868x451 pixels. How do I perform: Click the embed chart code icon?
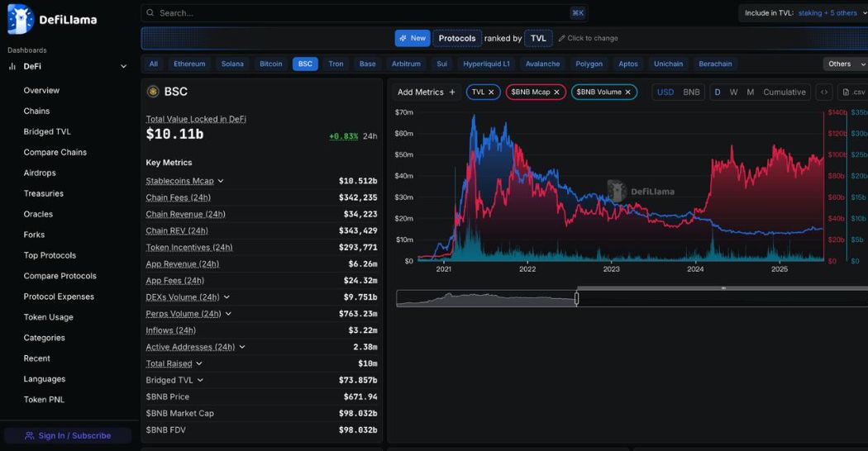click(x=823, y=93)
